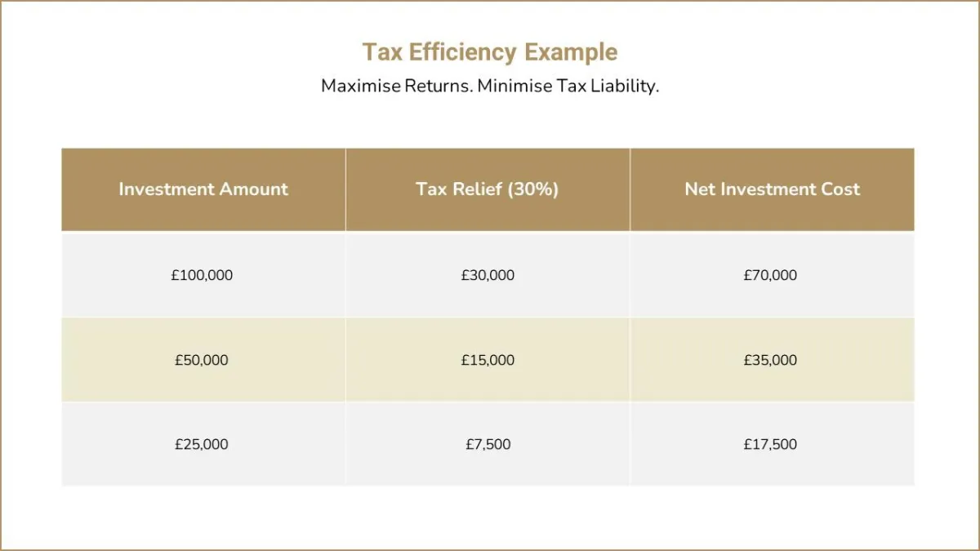The height and width of the screenshot is (551, 980).
Task: Select the £50,000 investment cell
Action: point(203,360)
